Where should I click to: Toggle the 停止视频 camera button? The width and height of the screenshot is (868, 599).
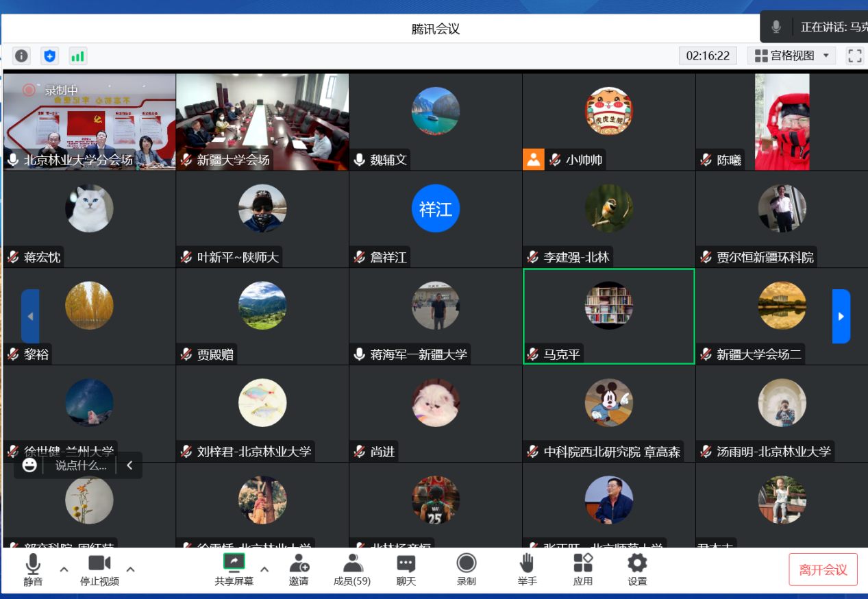(99, 570)
